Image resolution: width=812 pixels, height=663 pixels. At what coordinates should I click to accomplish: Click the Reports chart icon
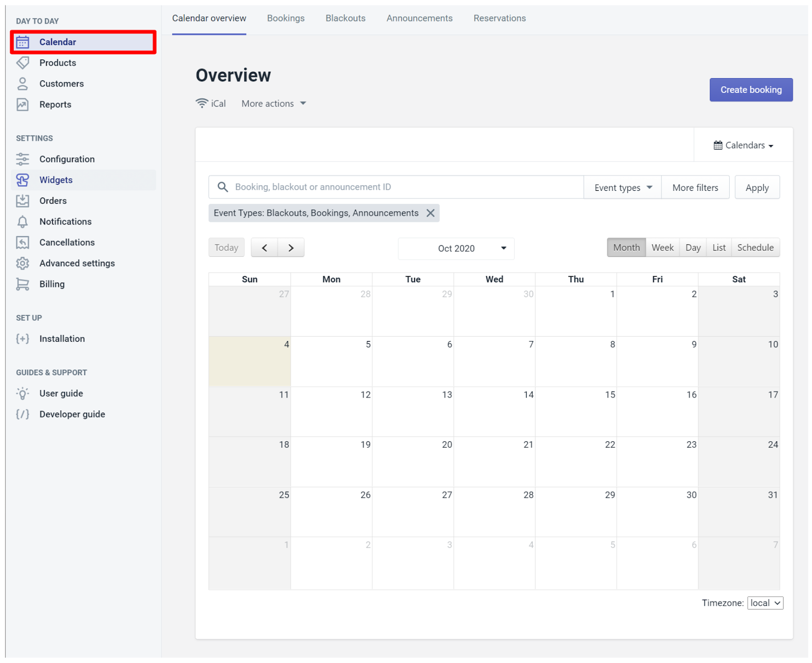[22, 105]
